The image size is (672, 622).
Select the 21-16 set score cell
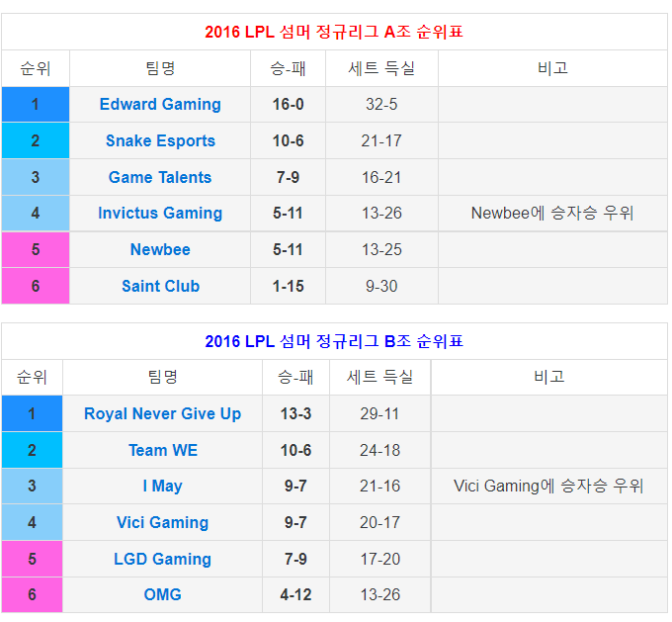(x=379, y=486)
